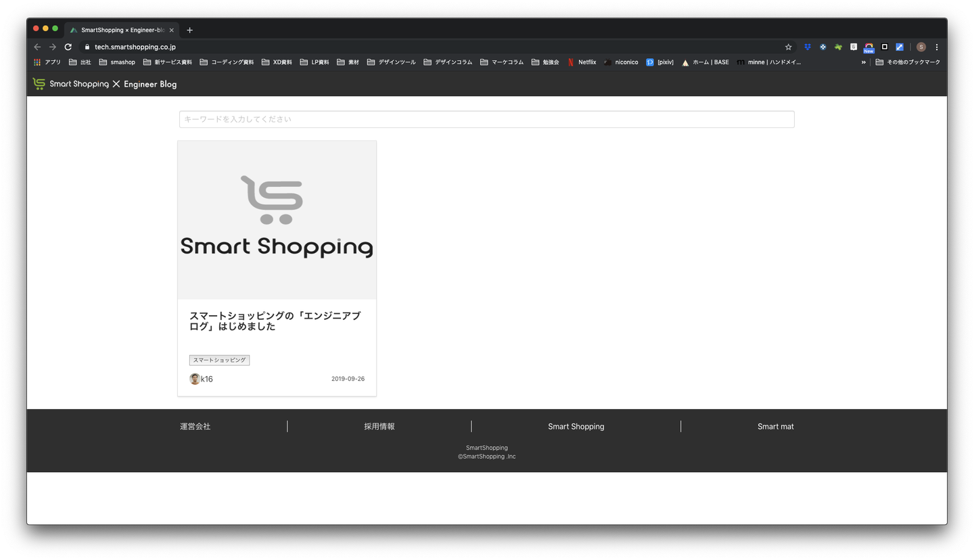974x560 pixels.
Task: Open the Netflix bookmark
Action: (582, 62)
